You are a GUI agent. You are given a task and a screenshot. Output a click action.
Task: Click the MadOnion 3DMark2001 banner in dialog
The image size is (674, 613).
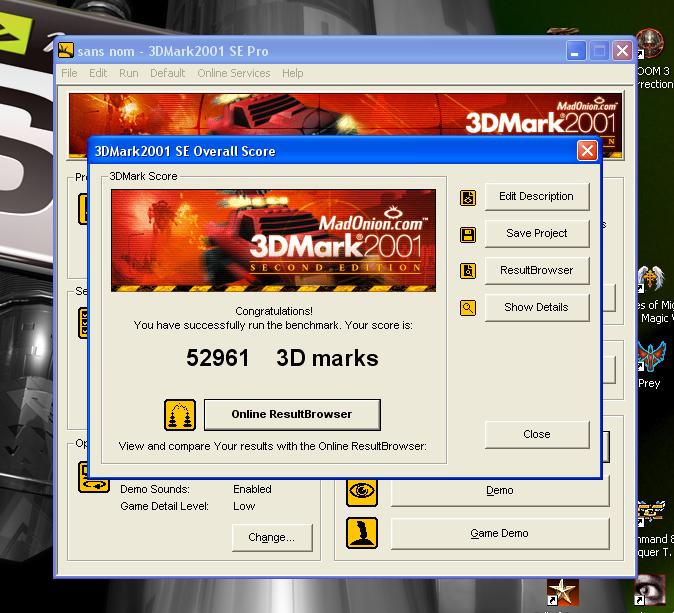point(273,241)
